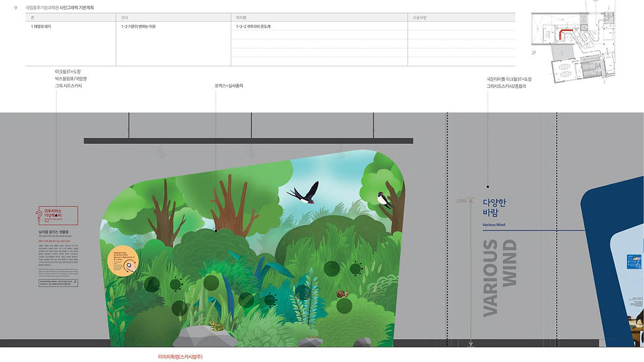Screen dimensions: 644x362
Task: Click the '1900' height dimension label
Action: (x=461, y=200)
